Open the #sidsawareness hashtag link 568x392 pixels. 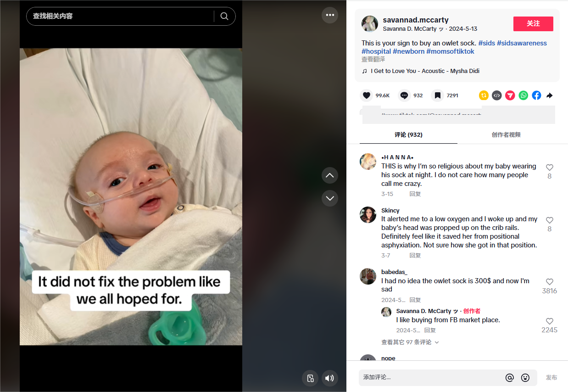click(x=522, y=43)
